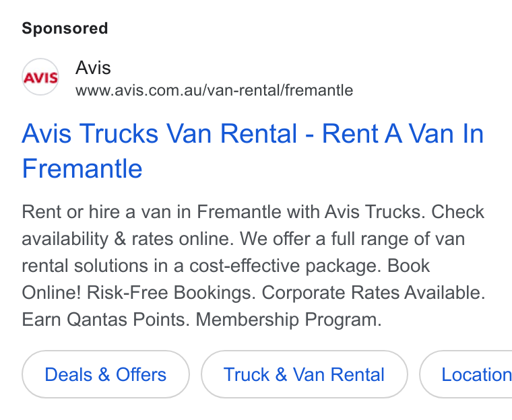Click the 'fremantle' path segment in the URL
Viewport: 512px width, 420px height.
(x=319, y=90)
